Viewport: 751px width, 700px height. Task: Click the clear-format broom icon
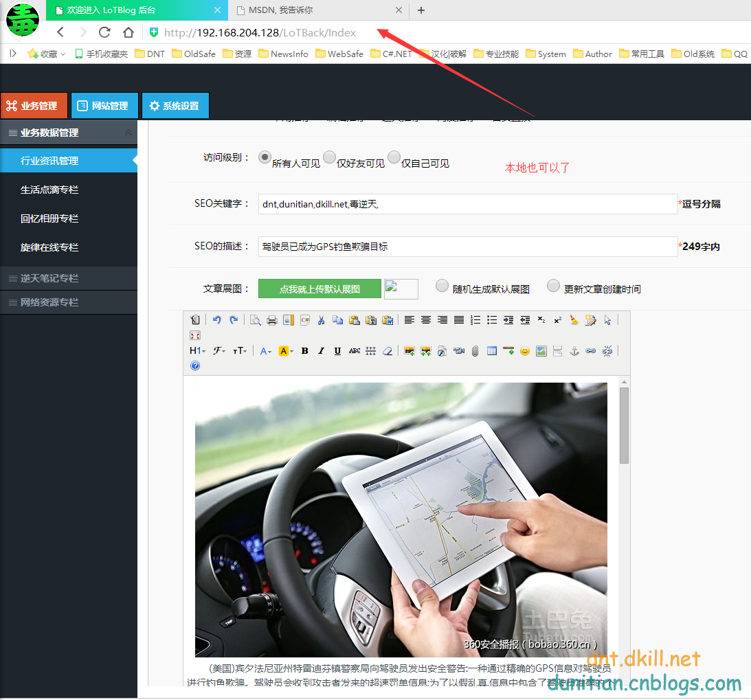coord(574,320)
